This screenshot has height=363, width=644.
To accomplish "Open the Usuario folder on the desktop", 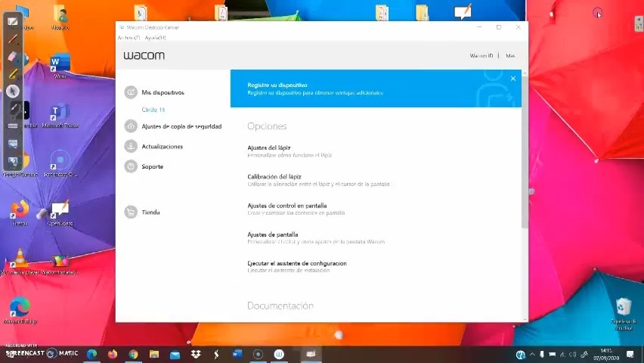I will click(x=60, y=17).
